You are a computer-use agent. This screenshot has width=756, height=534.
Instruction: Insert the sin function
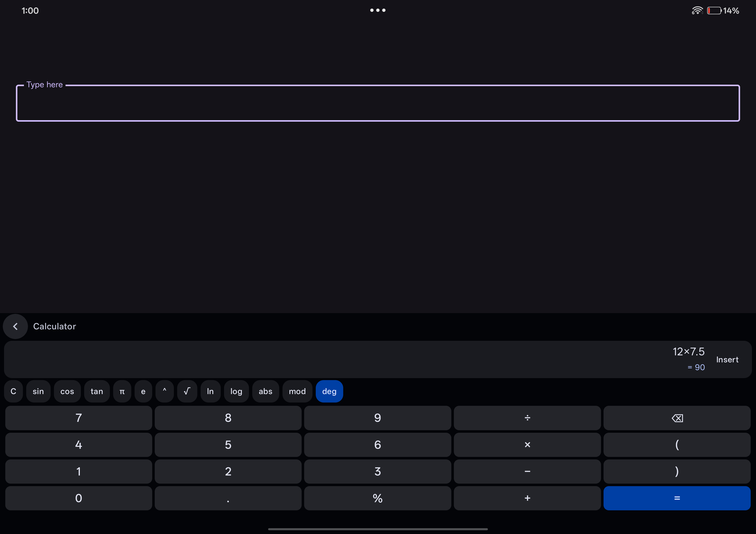(38, 391)
